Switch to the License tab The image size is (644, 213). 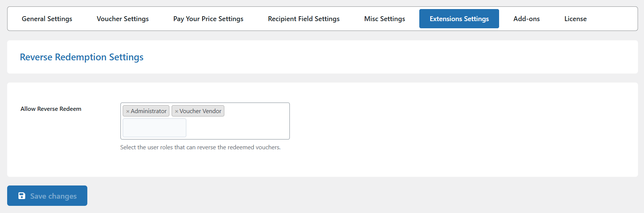click(x=575, y=19)
